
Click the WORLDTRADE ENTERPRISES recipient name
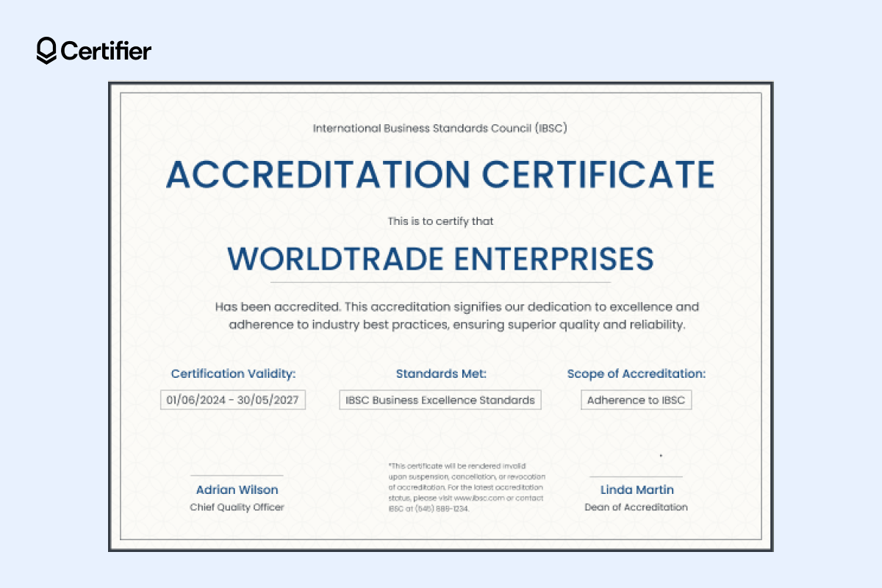coord(441,259)
